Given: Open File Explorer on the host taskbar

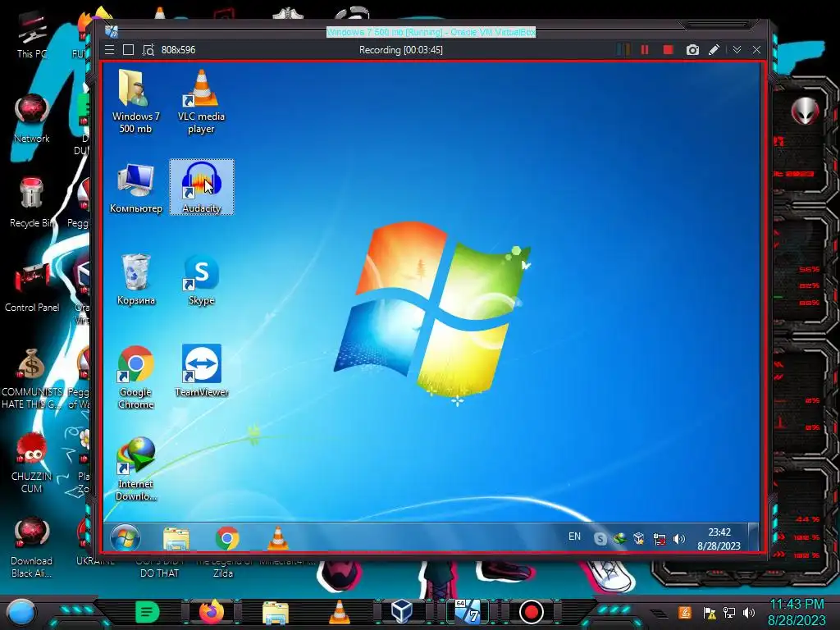Looking at the screenshot, I should [276, 613].
